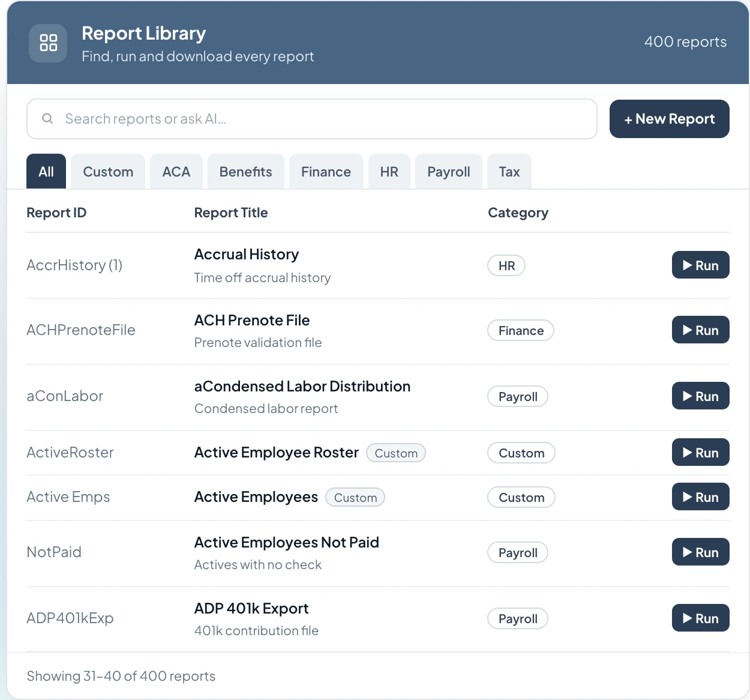Click the Payroll pill in ADP401kExp row
Viewport: 750px width, 700px height.
tap(518, 618)
